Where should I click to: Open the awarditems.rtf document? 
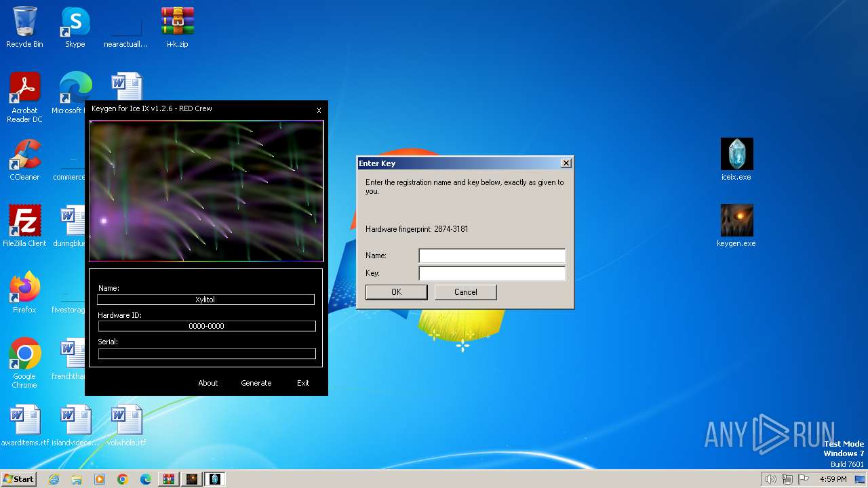[24, 426]
